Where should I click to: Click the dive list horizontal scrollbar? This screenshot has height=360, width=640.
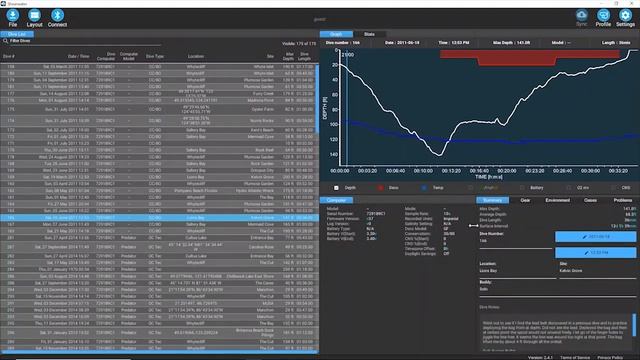click(x=159, y=351)
